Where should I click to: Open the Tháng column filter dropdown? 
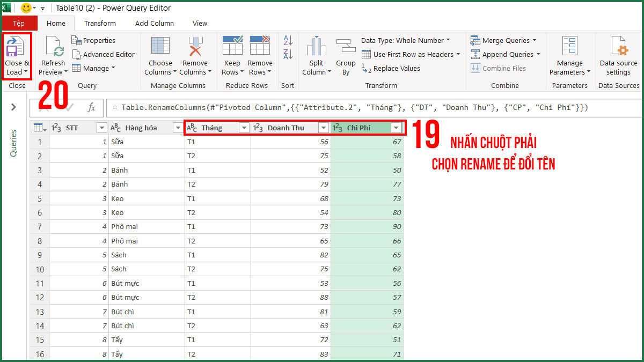point(244,128)
